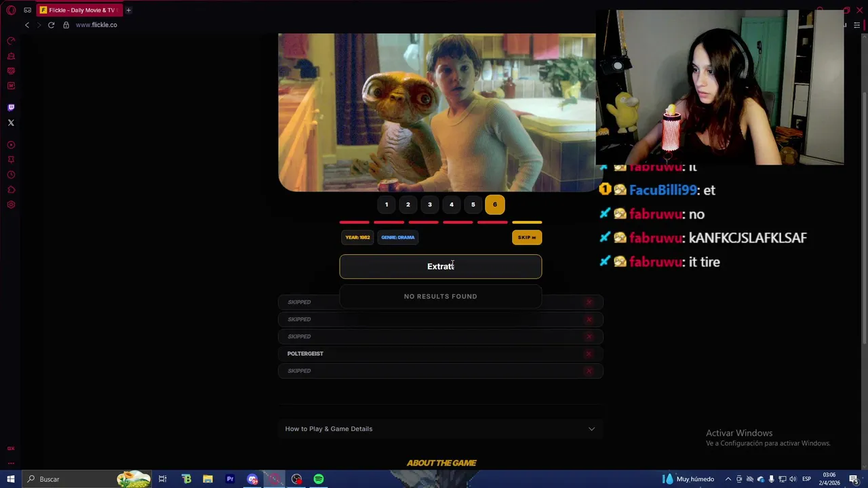The height and width of the screenshot is (488, 868).
Task: Click the site security padlock icon
Action: 66,25
